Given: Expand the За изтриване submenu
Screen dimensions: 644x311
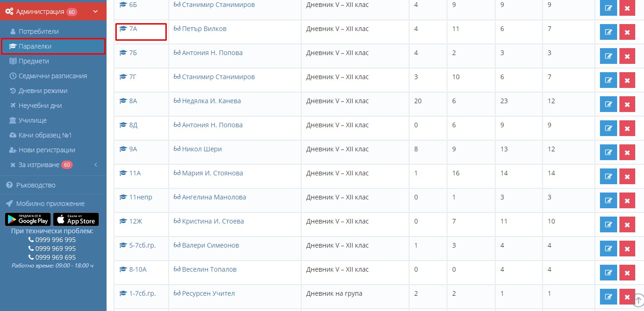Looking at the screenshot, I should (x=95, y=165).
